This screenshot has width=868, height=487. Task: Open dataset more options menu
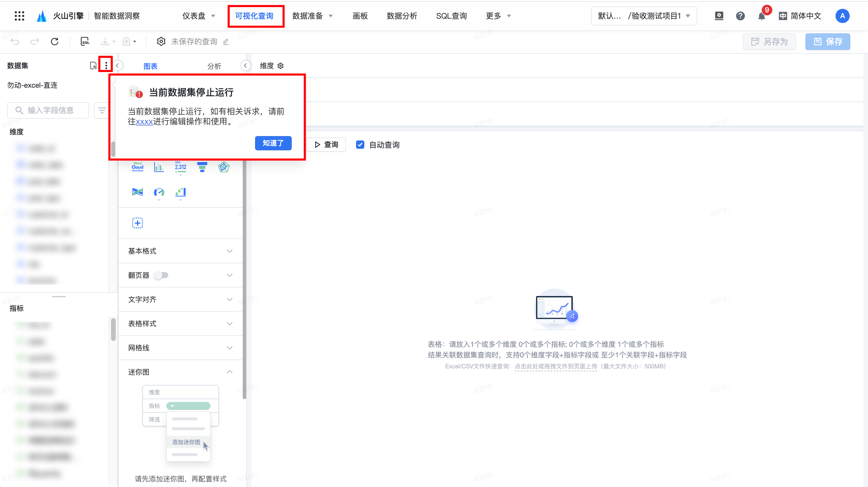click(x=106, y=65)
